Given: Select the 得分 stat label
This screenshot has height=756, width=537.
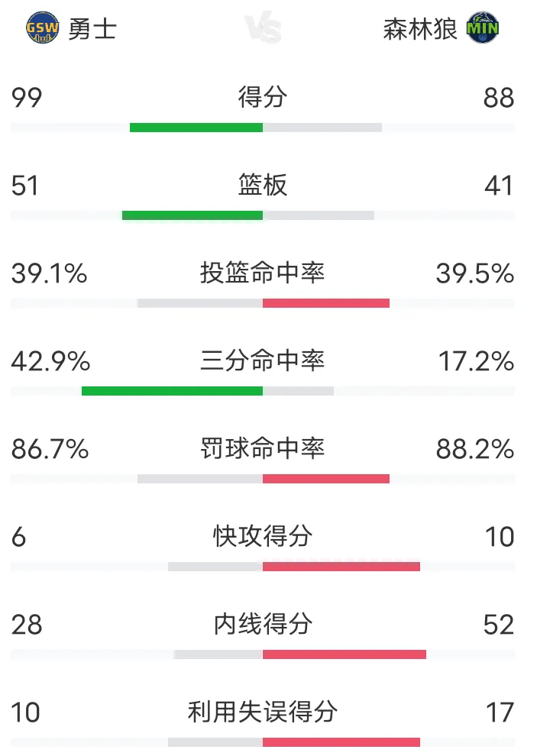Looking at the screenshot, I should tap(263, 97).
